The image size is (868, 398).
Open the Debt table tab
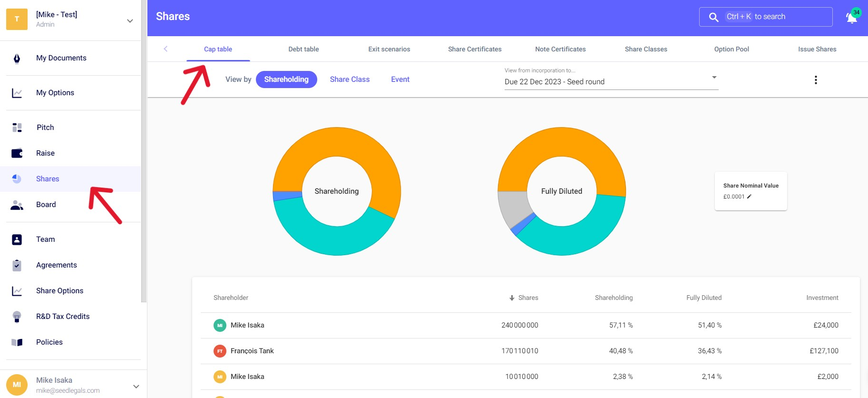pyautogui.click(x=303, y=49)
